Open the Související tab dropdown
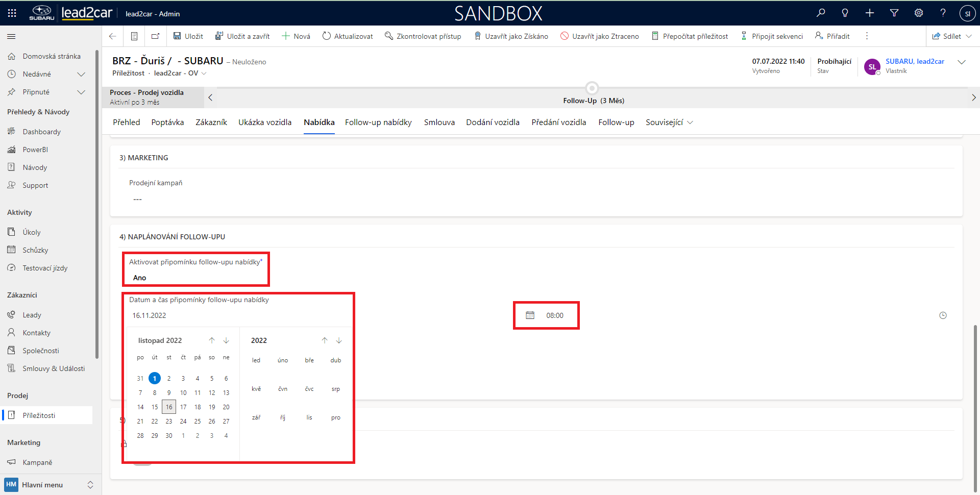This screenshot has width=980, height=495. pyautogui.click(x=669, y=122)
